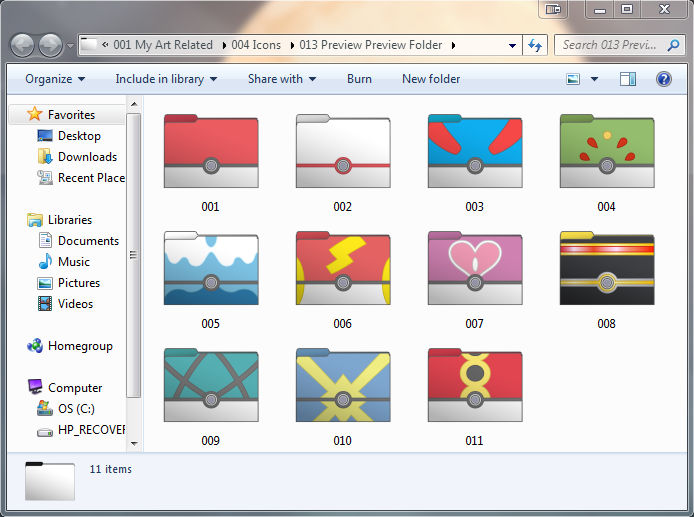The height and width of the screenshot is (517, 694).
Task: Open the pink heart Love Ball folder 007
Action: pos(475,268)
